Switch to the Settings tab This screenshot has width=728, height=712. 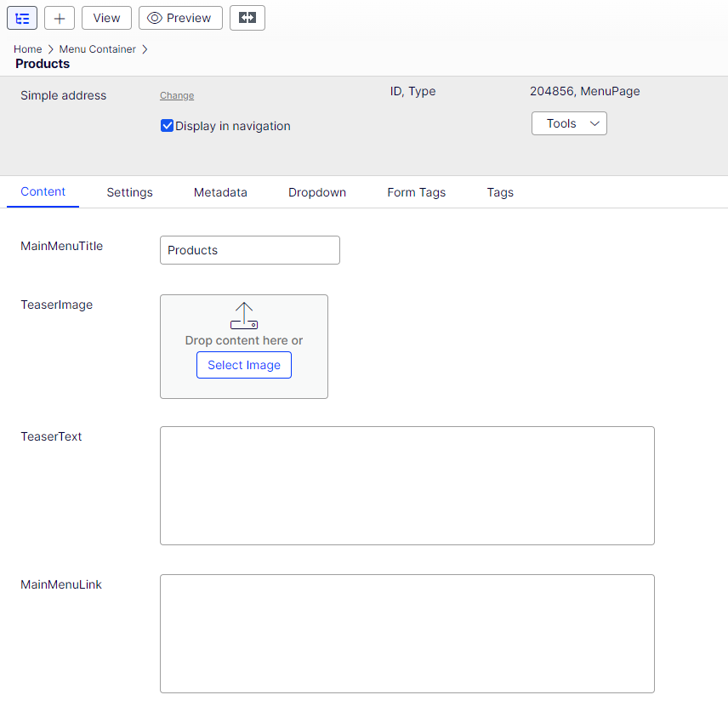pos(129,192)
